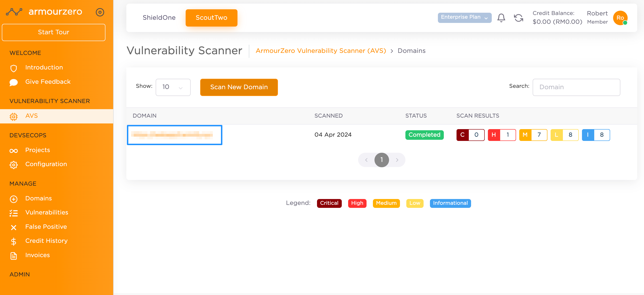The width and height of the screenshot is (644, 295).
Task: Click the Low count badge showing 8
Action: point(564,135)
